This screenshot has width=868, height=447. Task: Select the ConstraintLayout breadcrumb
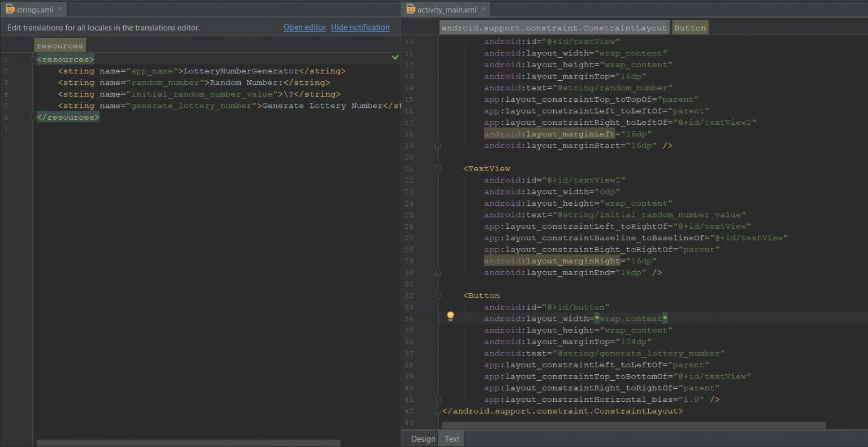pos(554,28)
